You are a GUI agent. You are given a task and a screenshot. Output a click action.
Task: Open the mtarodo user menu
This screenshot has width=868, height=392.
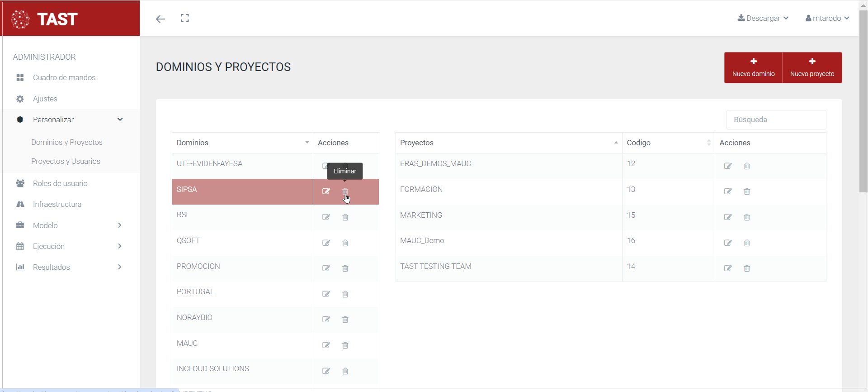click(x=827, y=18)
